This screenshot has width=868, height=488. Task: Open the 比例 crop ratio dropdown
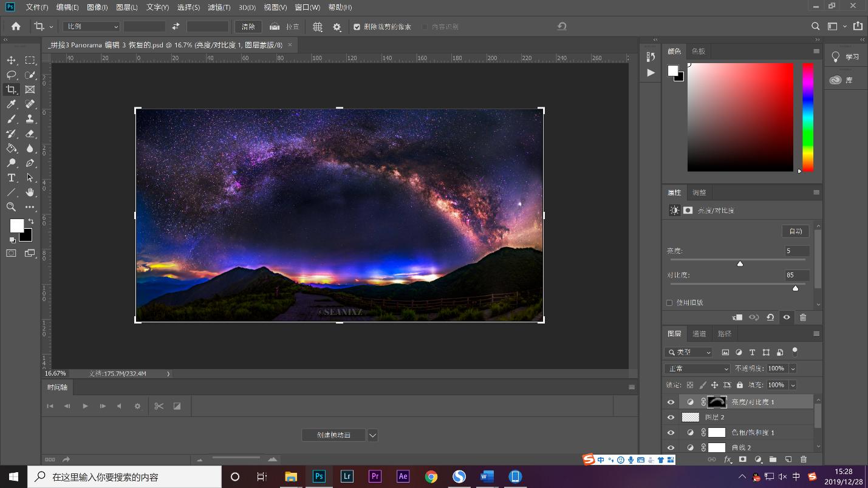[x=91, y=27]
